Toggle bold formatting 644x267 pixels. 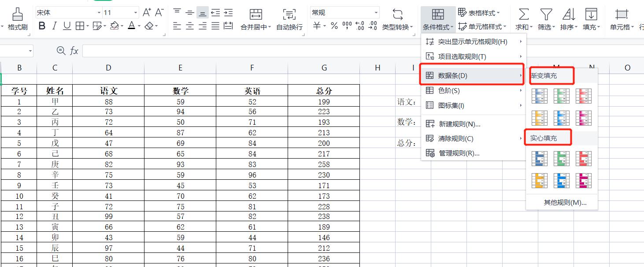[x=42, y=26]
